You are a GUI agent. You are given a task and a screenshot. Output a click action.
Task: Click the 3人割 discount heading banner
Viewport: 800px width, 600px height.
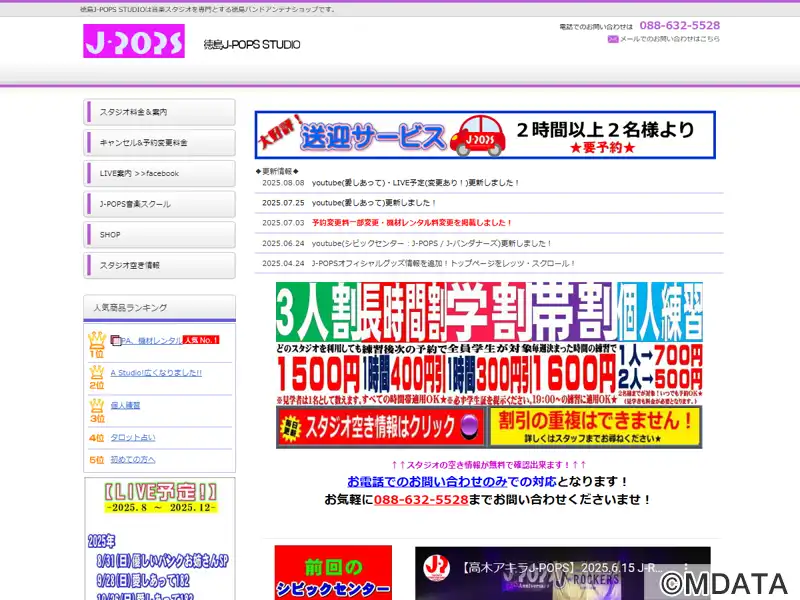click(x=317, y=312)
